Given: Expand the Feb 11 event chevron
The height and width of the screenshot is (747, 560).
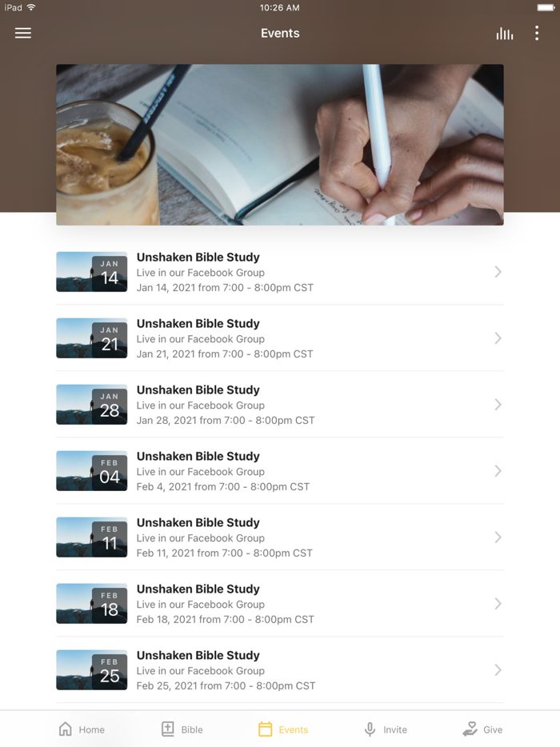Looking at the screenshot, I should tap(498, 537).
